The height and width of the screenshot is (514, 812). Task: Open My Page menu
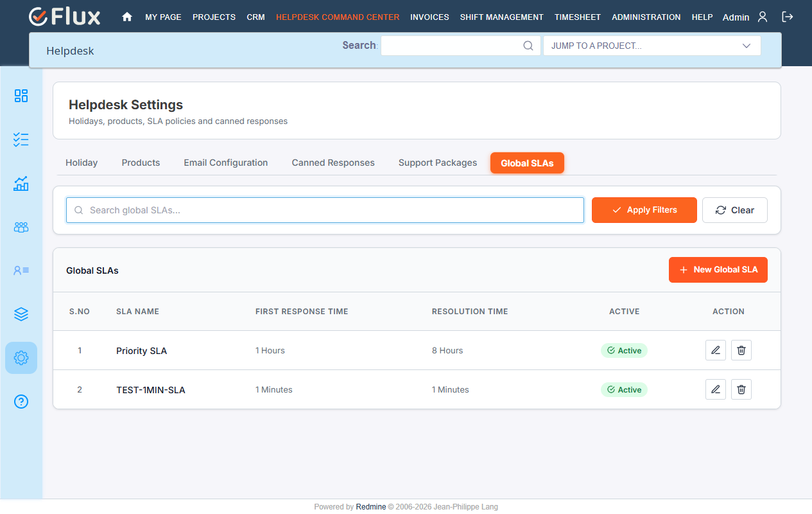[x=163, y=17]
